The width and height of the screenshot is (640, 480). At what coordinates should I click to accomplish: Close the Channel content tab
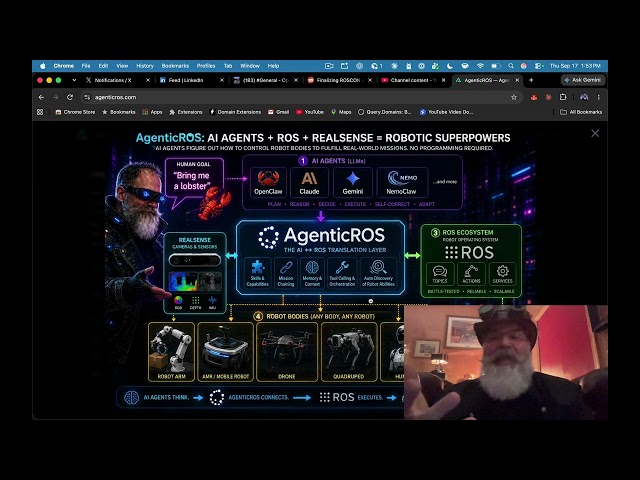pos(443,80)
